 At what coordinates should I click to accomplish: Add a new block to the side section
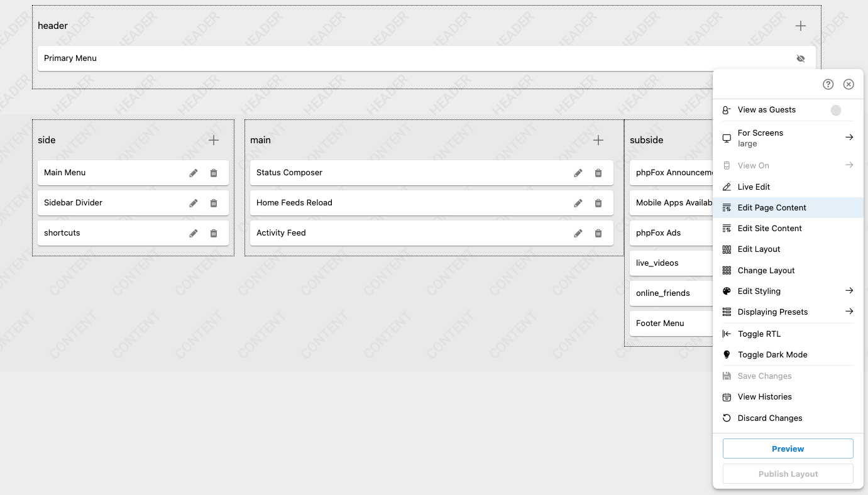pos(213,140)
